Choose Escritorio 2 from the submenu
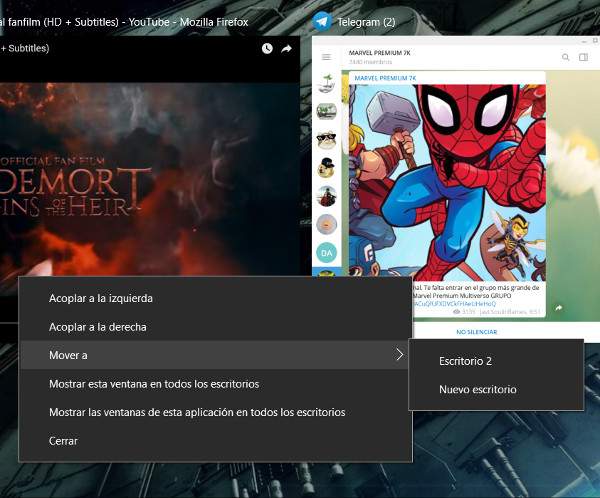 [x=465, y=361]
